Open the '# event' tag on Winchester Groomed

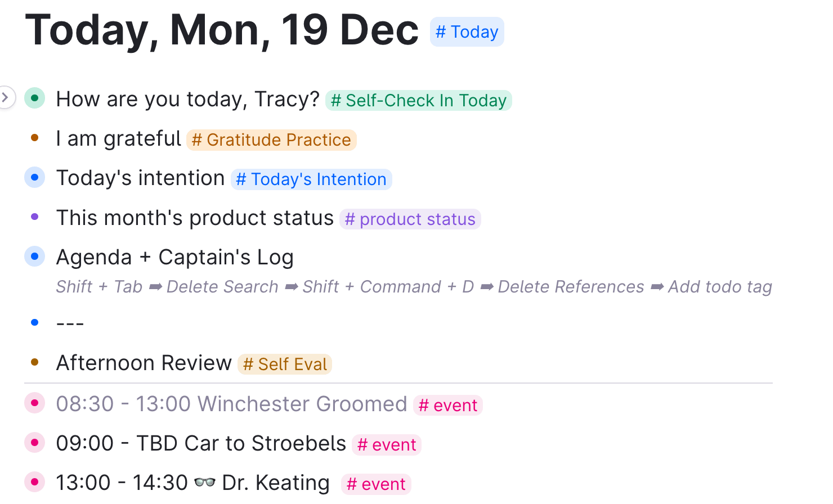(448, 406)
